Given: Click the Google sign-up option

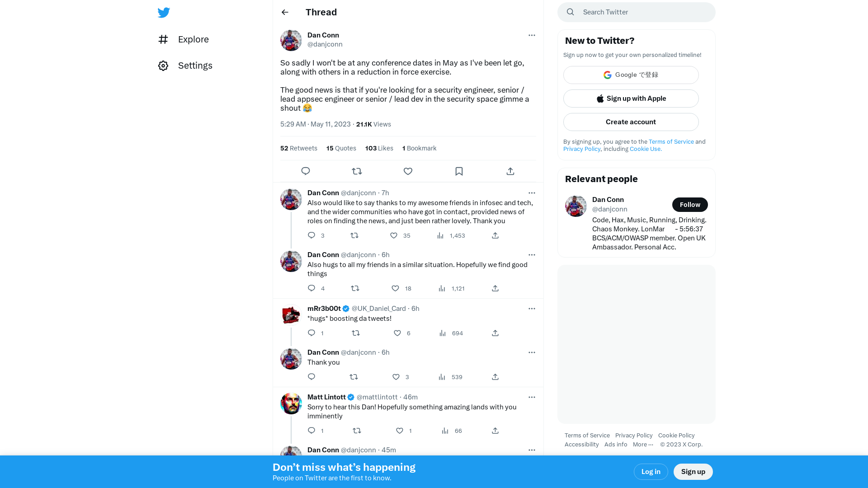Looking at the screenshot, I should click(631, 75).
